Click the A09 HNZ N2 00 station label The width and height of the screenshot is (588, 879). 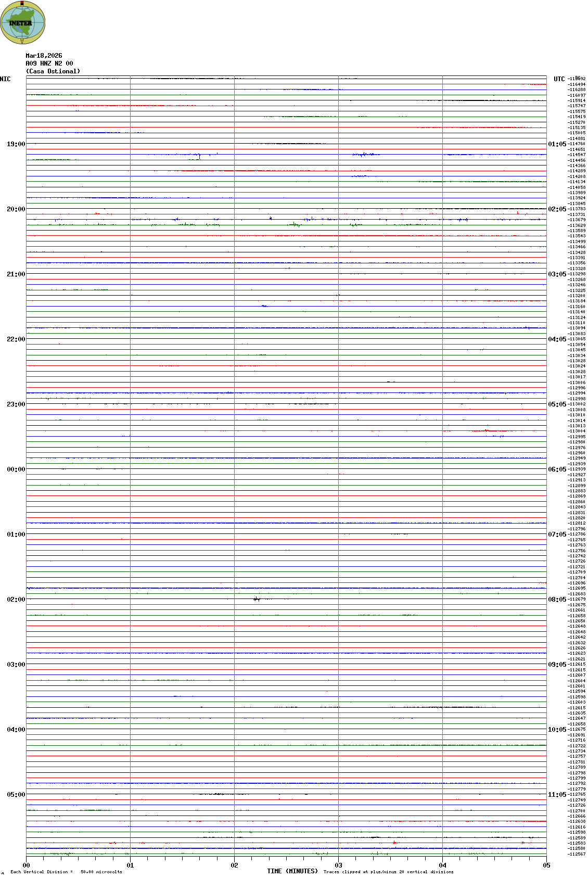pos(49,63)
